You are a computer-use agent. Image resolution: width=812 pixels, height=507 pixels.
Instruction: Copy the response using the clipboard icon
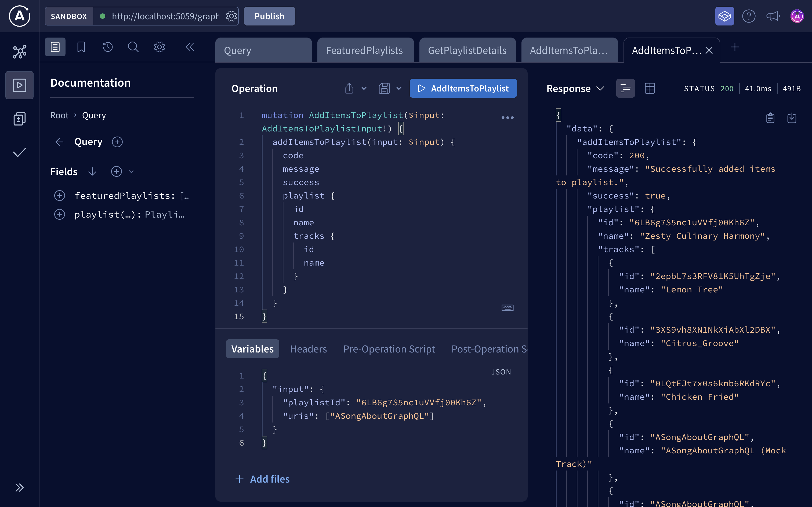point(770,118)
